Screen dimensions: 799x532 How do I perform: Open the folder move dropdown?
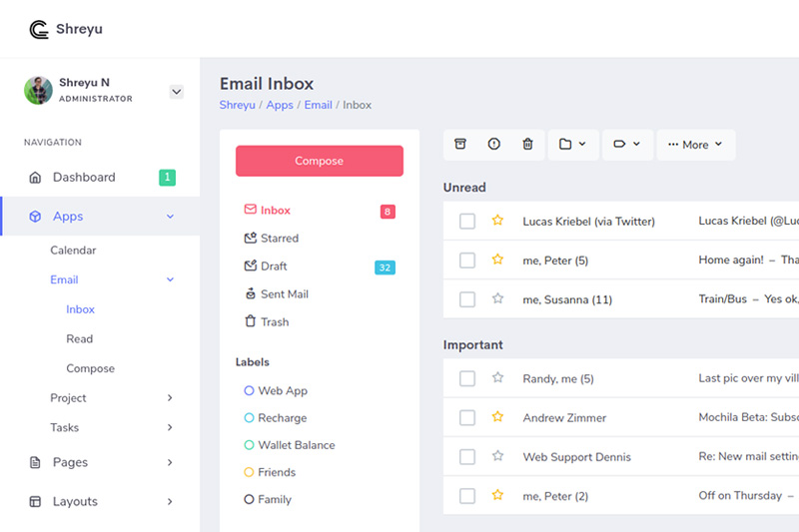click(572, 144)
